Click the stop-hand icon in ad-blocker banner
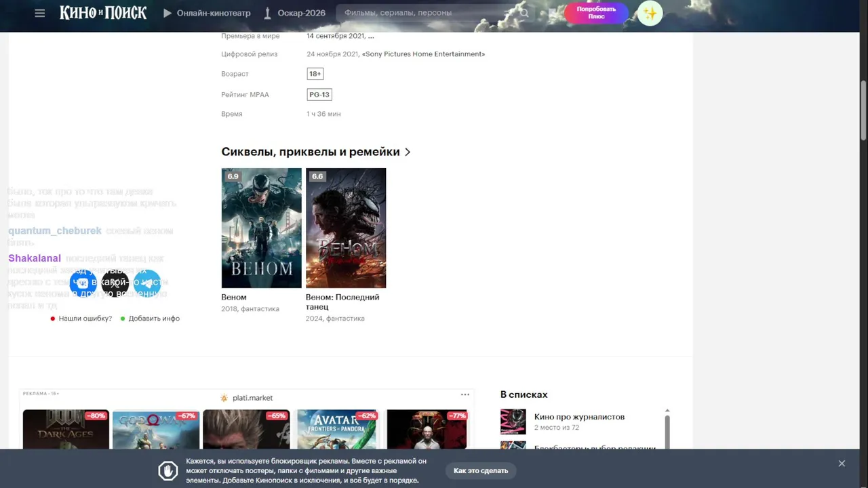 (168, 470)
